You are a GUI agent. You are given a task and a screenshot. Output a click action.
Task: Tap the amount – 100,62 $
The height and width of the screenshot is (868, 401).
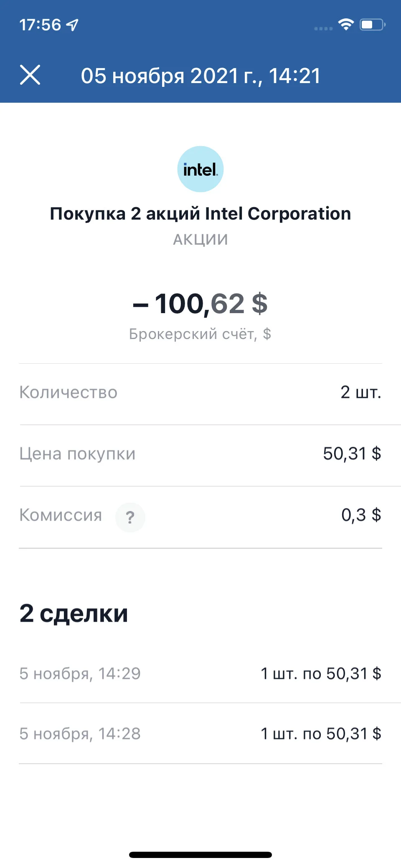(x=200, y=304)
